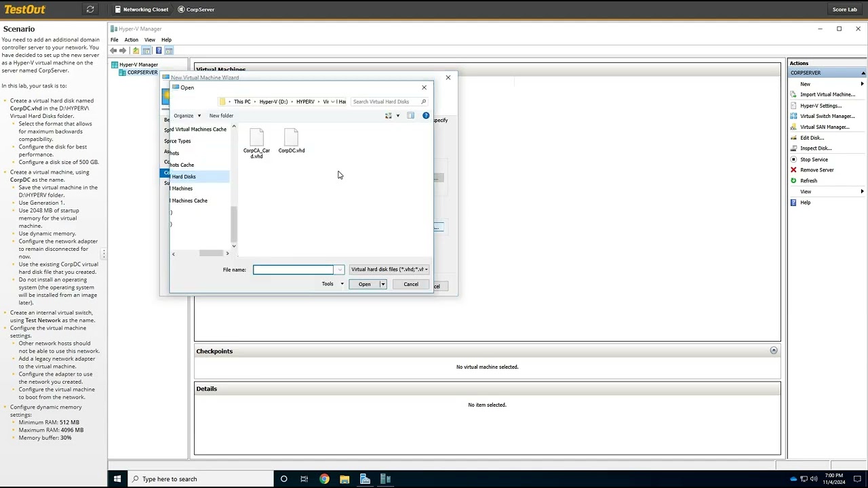Expand the View submenu arrow in Actions

coord(862,192)
